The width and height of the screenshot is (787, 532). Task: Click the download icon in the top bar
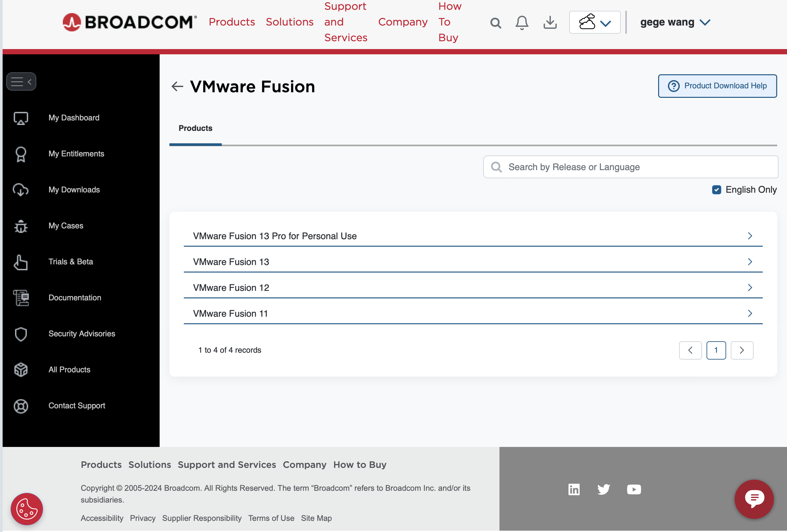550,22
